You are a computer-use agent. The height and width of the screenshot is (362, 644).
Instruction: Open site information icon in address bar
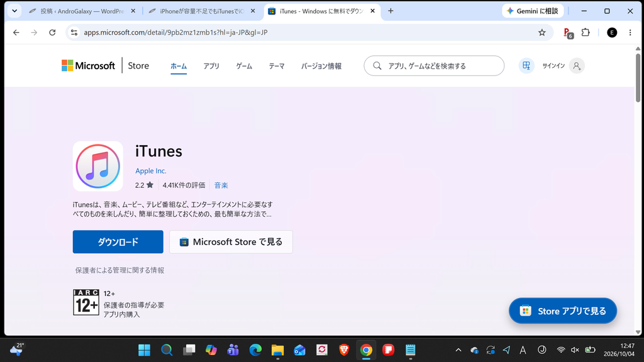(74, 33)
